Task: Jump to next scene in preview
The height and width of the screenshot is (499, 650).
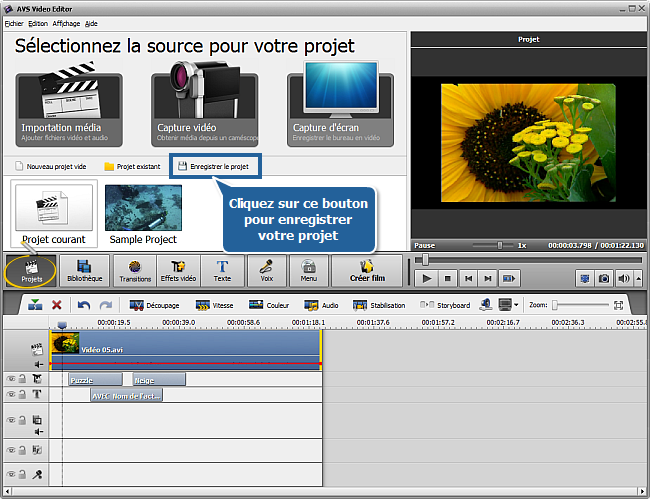Action: (x=509, y=279)
